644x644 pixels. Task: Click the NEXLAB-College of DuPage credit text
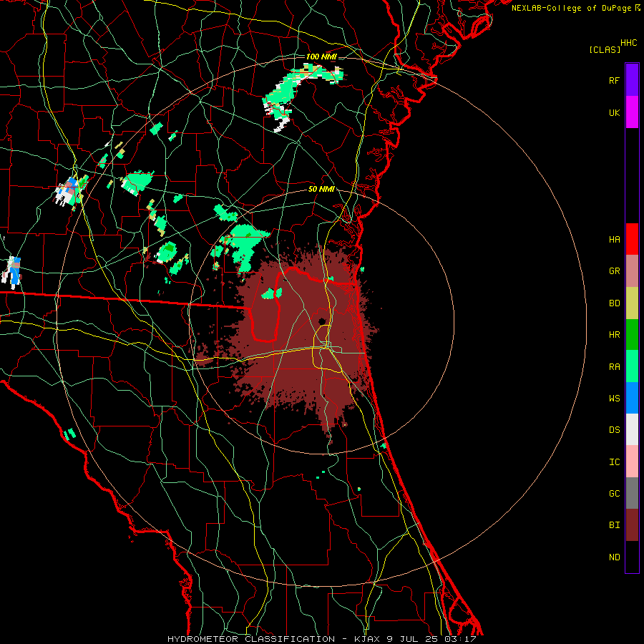pos(571,8)
